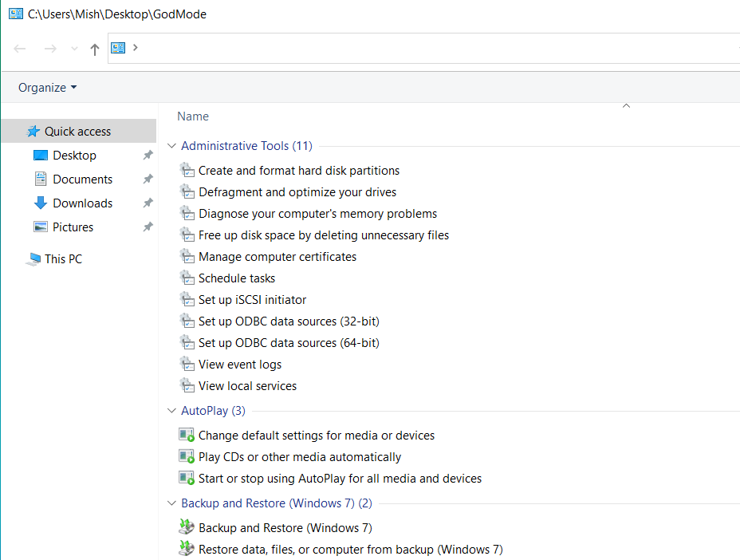Select the Pictures folder in sidebar
The height and width of the screenshot is (560, 740).
coord(73,227)
